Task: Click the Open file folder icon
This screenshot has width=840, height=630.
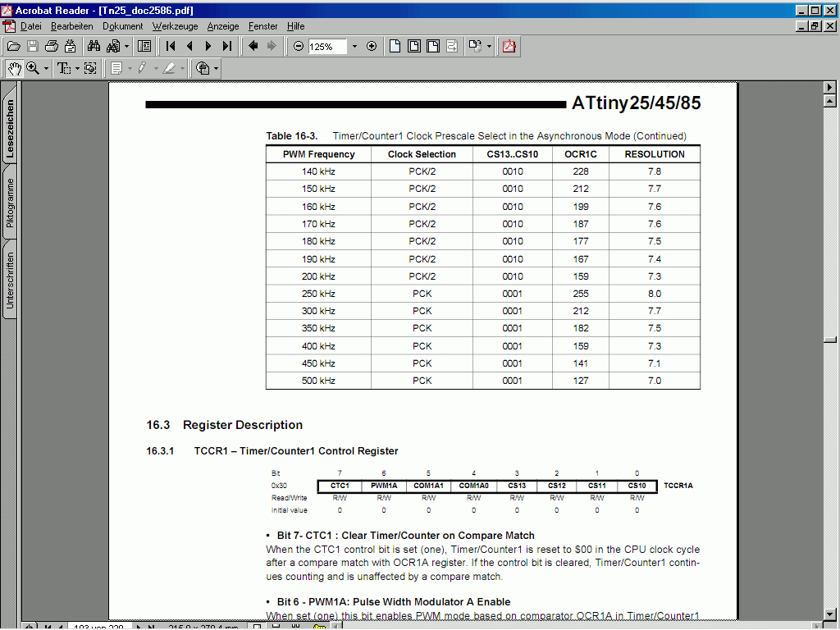Action: click(13, 47)
